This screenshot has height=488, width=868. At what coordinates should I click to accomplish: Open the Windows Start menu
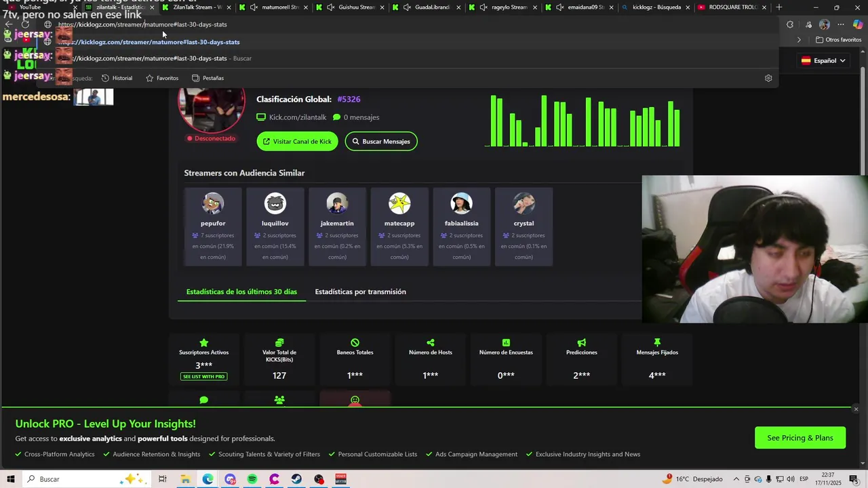click(11, 479)
